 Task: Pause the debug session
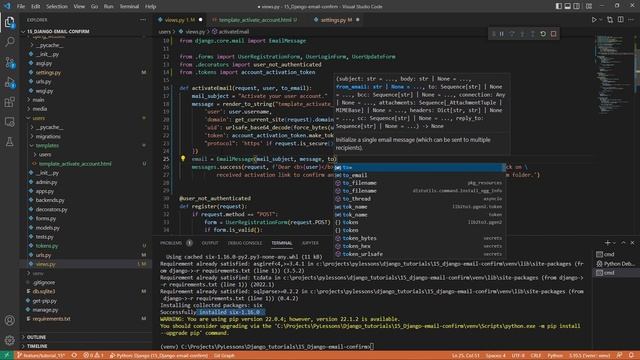(502, 34)
